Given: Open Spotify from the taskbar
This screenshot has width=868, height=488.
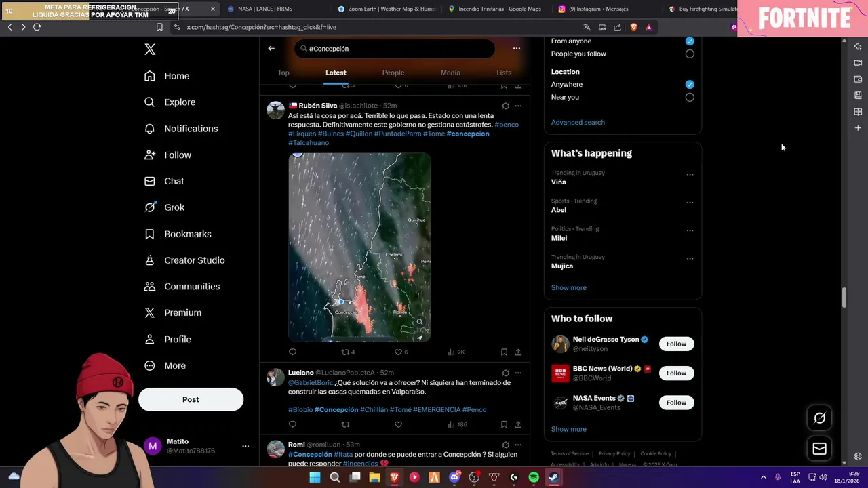Looking at the screenshot, I should click(x=534, y=477).
